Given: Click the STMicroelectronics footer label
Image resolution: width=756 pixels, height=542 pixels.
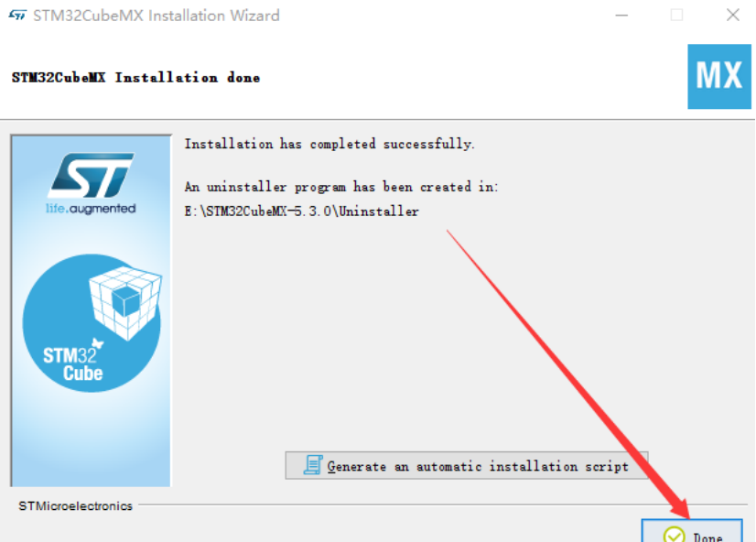Looking at the screenshot, I should (75, 505).
